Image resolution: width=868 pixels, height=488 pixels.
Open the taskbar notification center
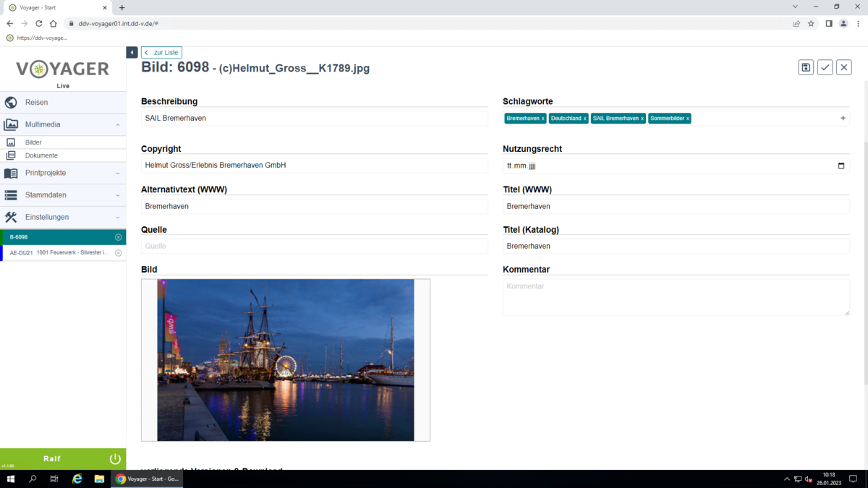click(x=854, y=479)
